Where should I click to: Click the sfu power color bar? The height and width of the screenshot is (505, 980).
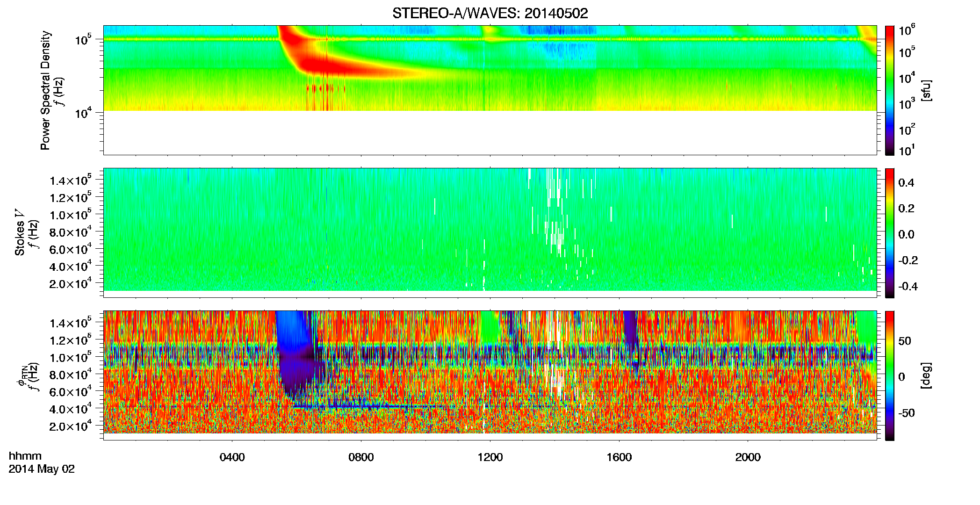click(890, 90)
